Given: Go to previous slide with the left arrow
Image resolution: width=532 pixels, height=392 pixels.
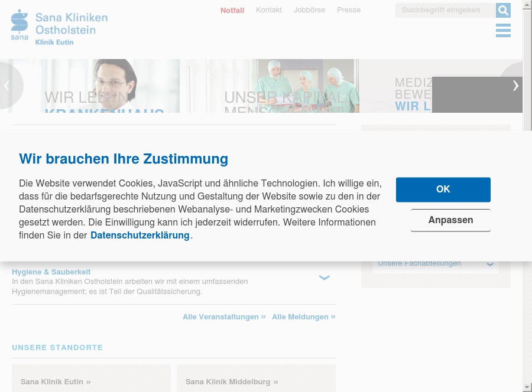Looking at the screenshot, I should pyautogui.click(x=6, y=85).
